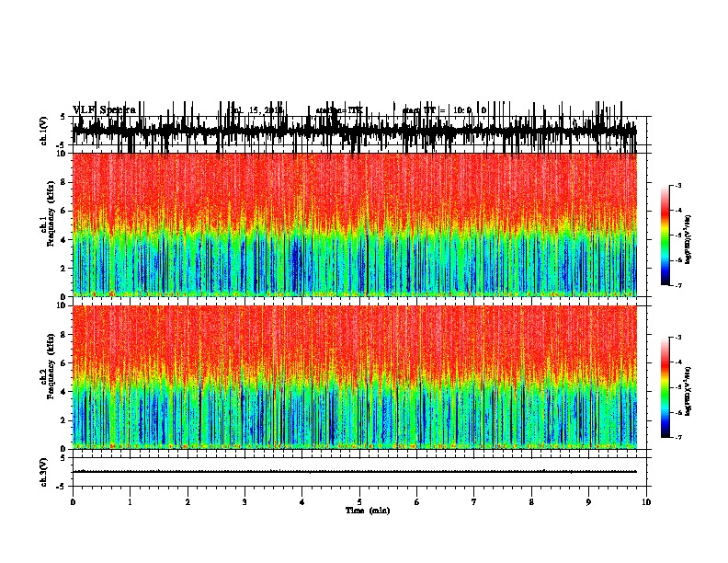Screen dimensions: 728x563
Task: Select the 'ch.1(V)' waveform axis label
Action: click(43, 131)
